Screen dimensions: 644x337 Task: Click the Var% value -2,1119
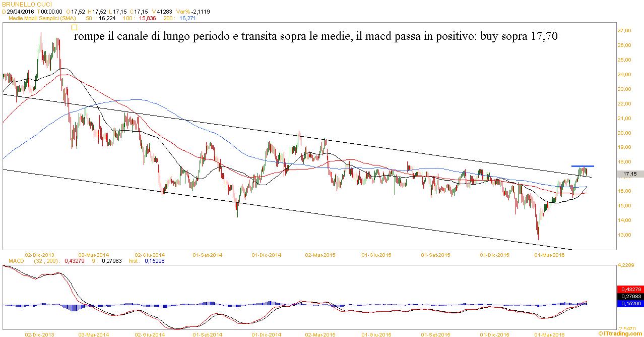[201, 11]
